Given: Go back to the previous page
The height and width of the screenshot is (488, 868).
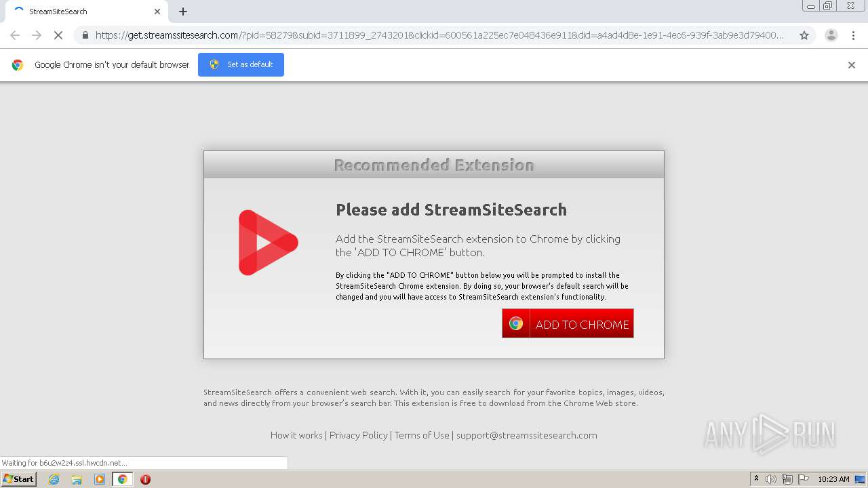Looking at the screenshot, I should (15, 35).
